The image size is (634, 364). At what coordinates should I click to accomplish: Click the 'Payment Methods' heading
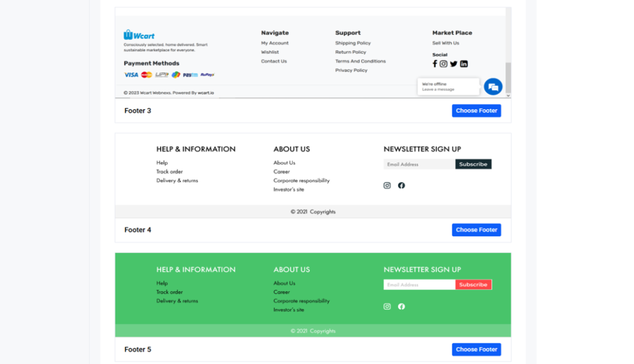[x=151, y=63]
